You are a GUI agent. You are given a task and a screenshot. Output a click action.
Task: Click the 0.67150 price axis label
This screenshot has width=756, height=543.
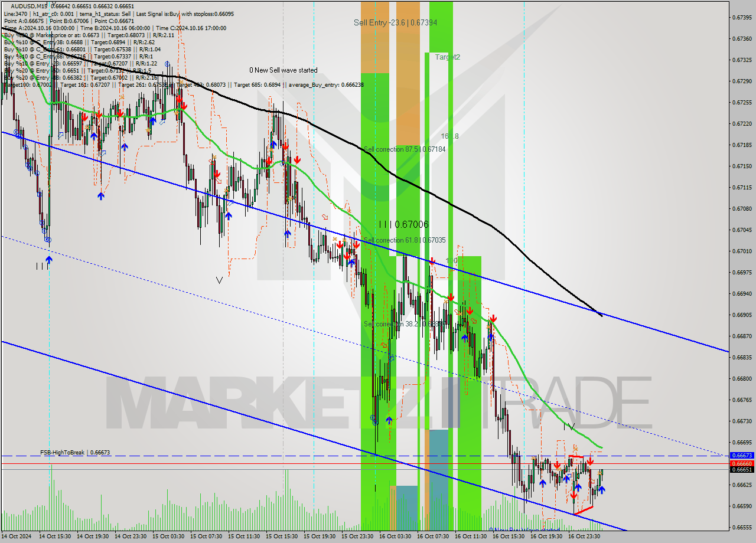tap(742, 166)
